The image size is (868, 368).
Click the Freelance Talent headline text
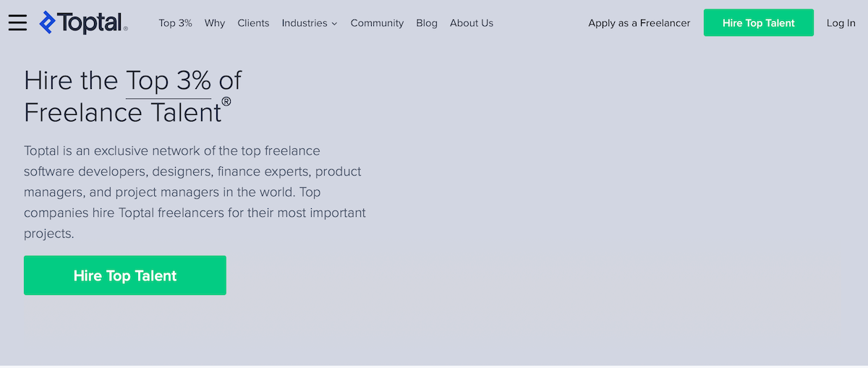(122, 113)
